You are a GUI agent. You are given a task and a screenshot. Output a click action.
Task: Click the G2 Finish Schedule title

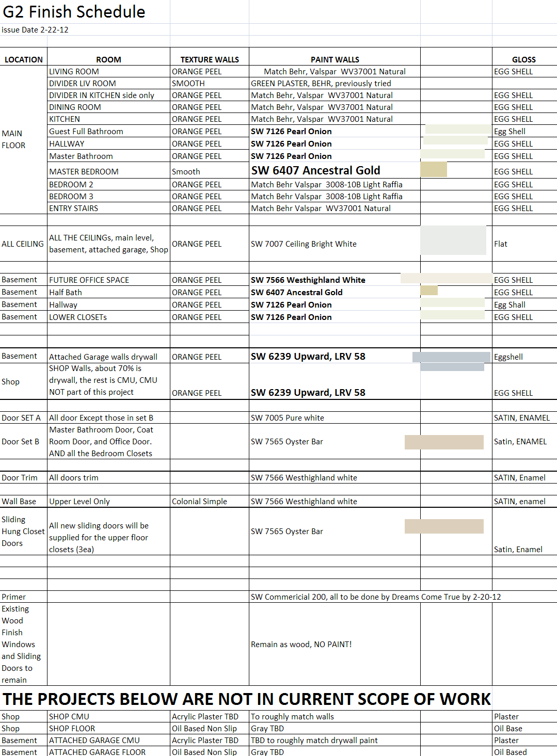click(x=74, y=11)
